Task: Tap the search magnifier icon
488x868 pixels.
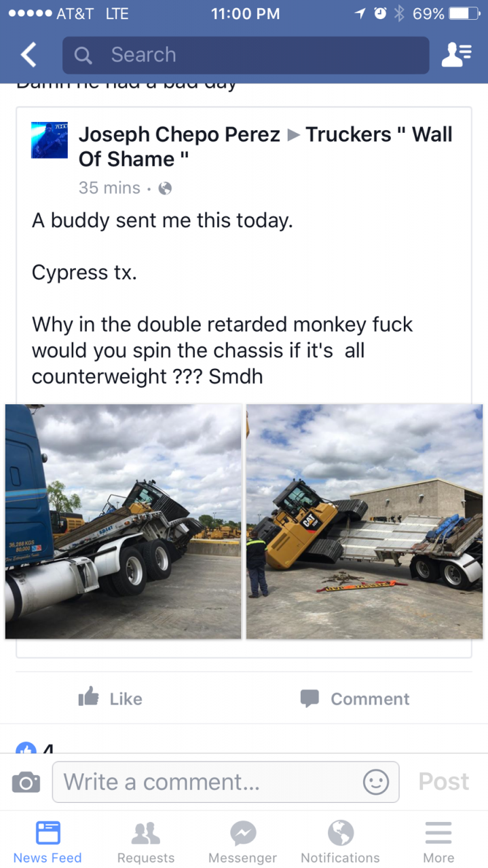Action: (83, 55)
